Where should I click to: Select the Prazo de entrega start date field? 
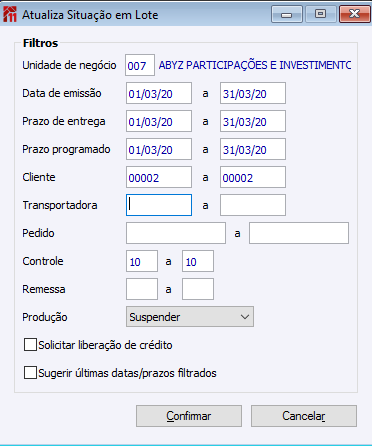click(159, 121)
